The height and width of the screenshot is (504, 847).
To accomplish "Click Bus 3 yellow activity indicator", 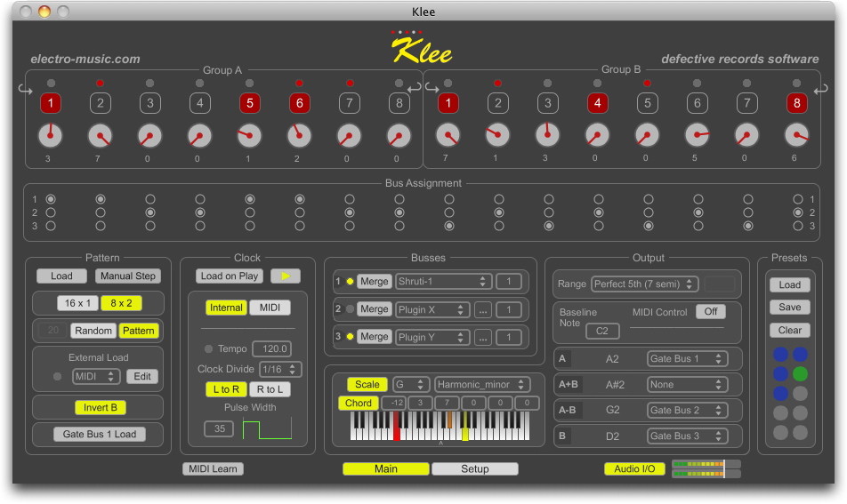I will pos(350,337).
